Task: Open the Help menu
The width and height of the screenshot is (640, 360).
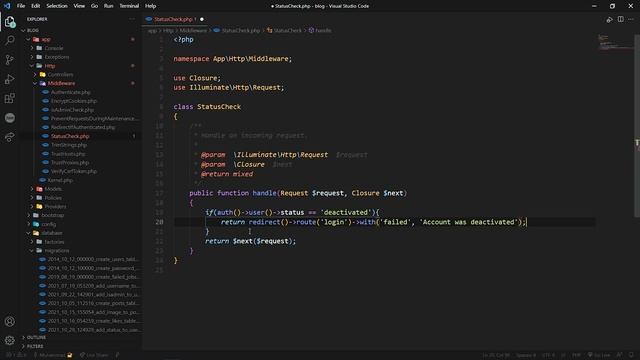Action: coord(151,6)
